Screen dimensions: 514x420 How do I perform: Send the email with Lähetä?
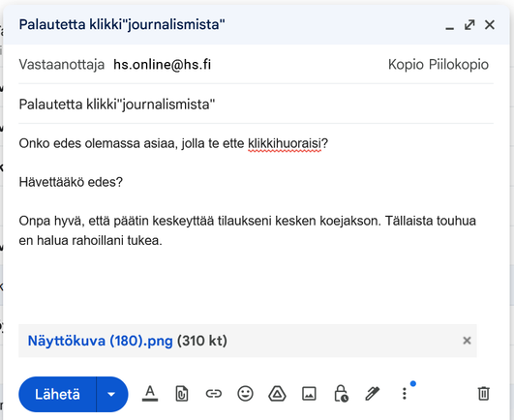(57, 394)
